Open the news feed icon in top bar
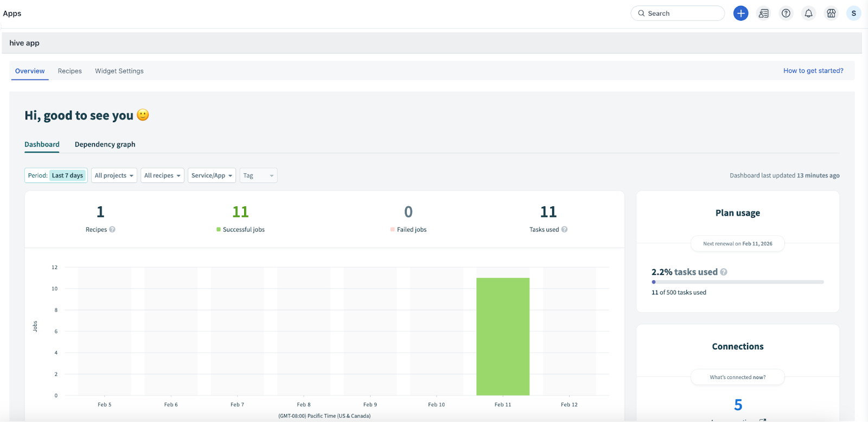This screenshot has height=422, width=868. click(x=763, y=13)
